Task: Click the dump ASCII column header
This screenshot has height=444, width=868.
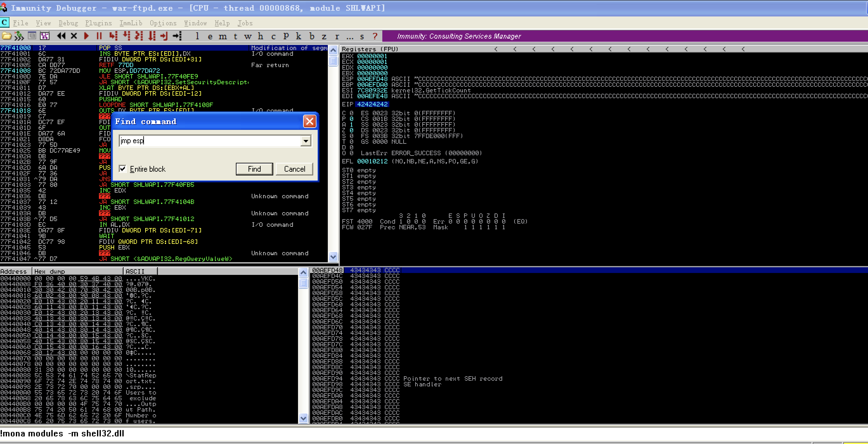Action: point(140,271)
